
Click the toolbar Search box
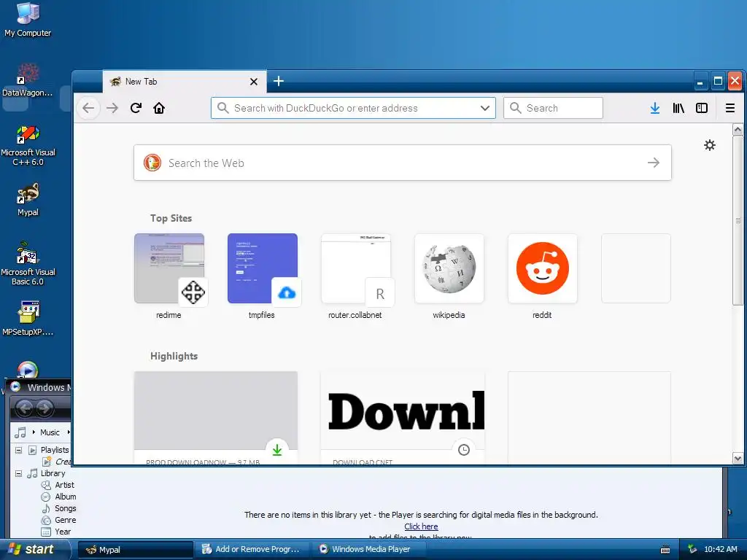point(553,108)
